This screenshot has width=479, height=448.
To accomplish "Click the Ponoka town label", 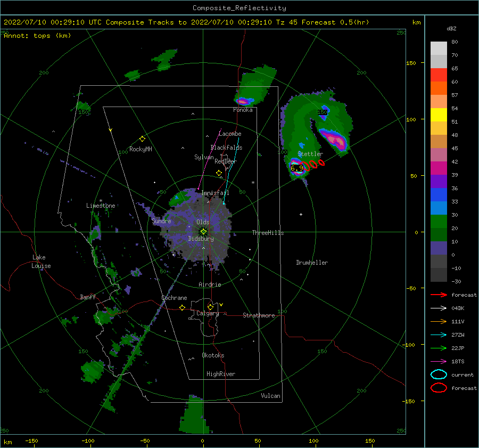I will [243, 110].
